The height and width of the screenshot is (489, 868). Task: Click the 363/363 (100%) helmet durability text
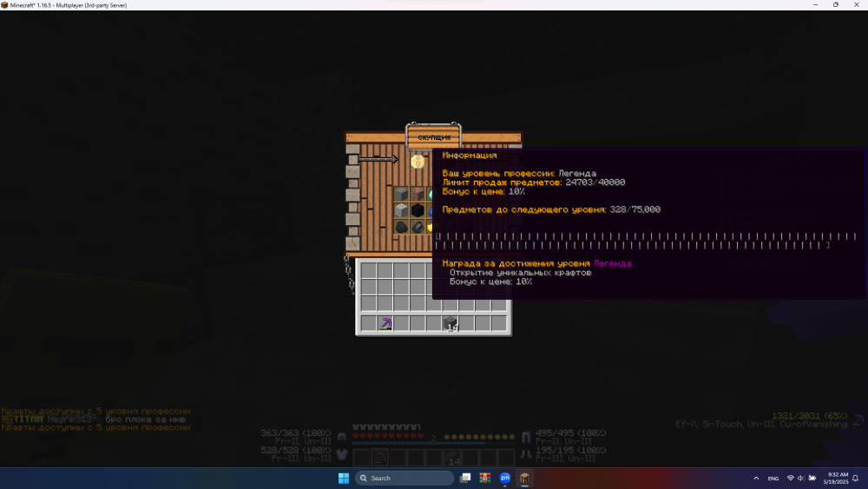296,433
